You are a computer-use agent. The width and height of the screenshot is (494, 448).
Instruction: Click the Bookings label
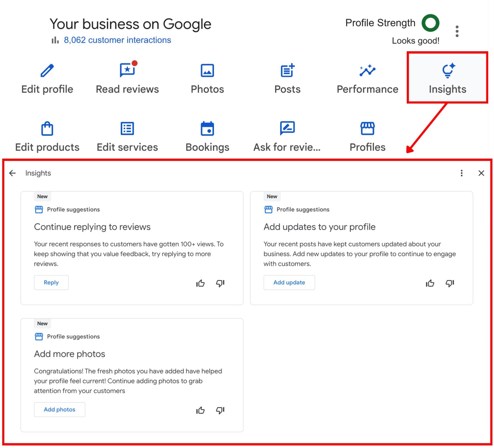208,147
